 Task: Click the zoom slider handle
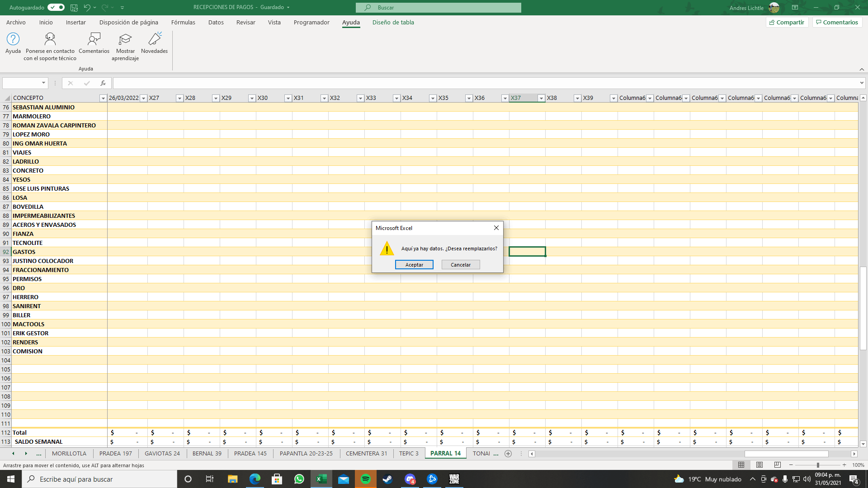coord(817,465)
